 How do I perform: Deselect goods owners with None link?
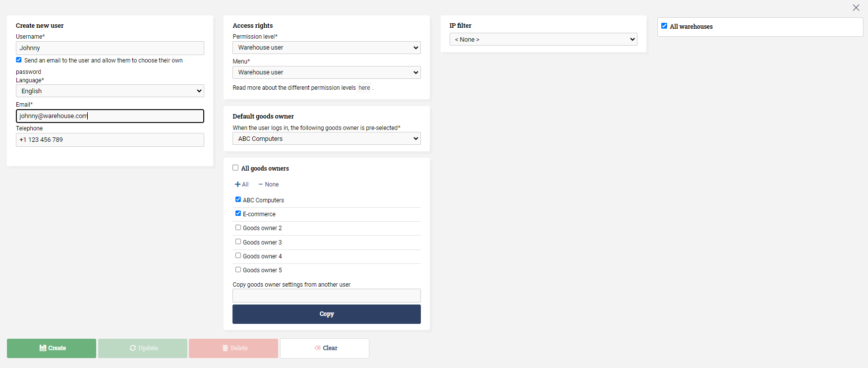(269, 184)
